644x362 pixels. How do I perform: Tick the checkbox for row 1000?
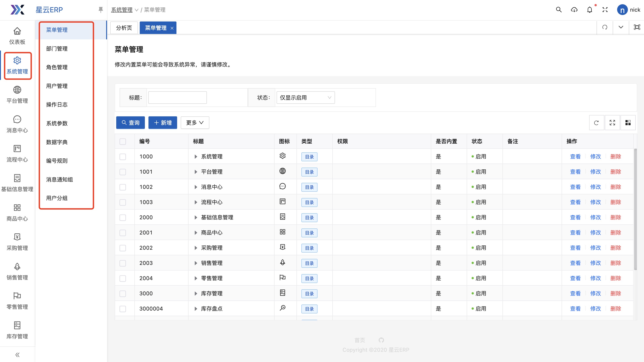point(123,157)
